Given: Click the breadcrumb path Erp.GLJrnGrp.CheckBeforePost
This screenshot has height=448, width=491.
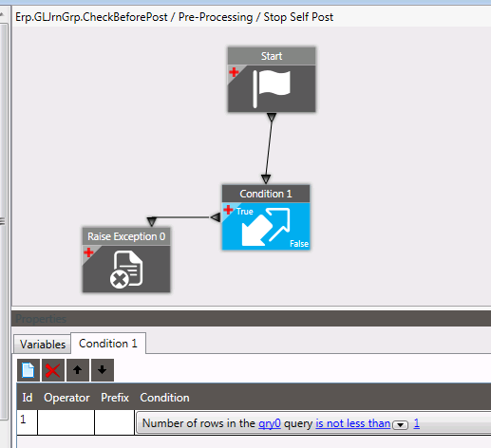Looking at the screenshot, I should 91,17.
